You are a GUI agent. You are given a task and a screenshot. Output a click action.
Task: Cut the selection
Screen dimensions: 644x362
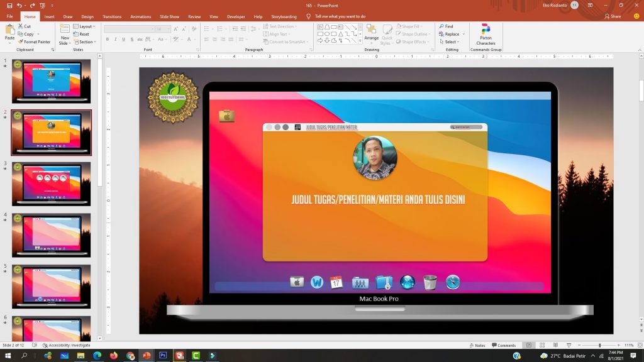coord(25,26)
